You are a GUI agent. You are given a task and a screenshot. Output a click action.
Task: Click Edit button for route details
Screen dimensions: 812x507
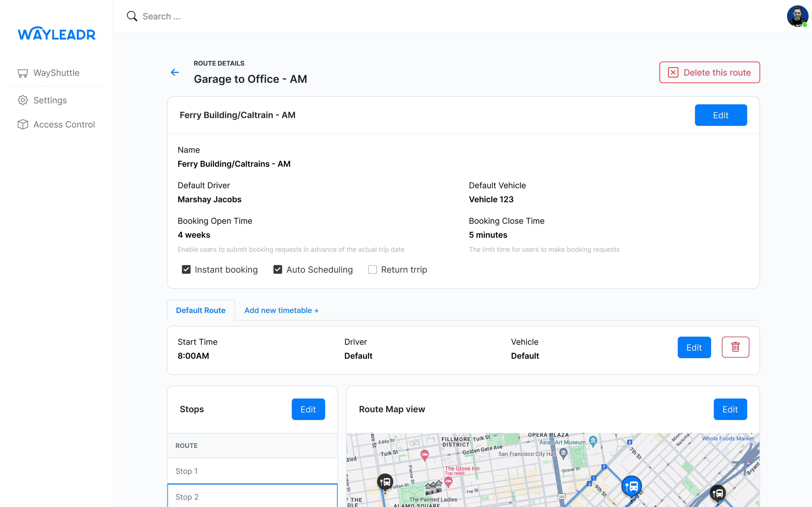coord(720,115)
